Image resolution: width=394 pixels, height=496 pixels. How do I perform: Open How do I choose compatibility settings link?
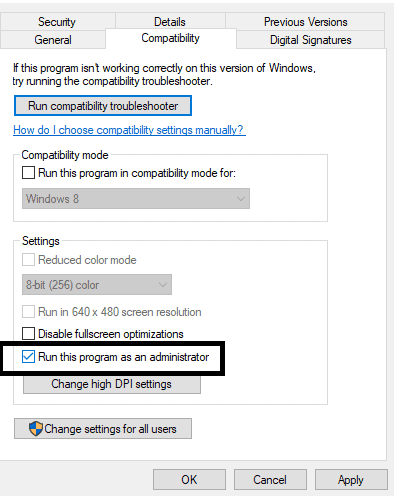point(129,130)
